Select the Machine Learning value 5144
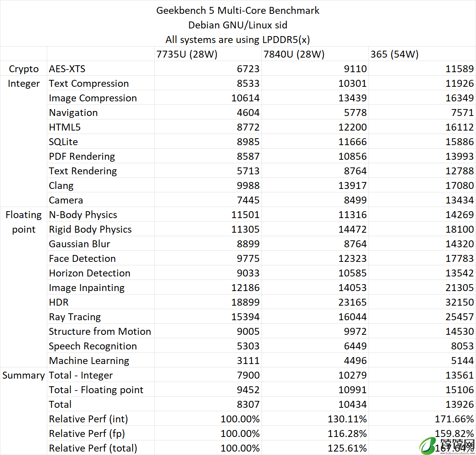 (462, 361)
